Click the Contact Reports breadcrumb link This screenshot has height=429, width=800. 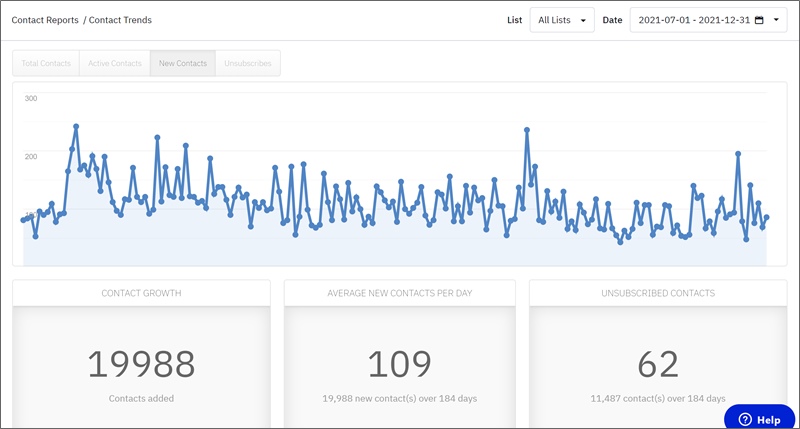pyautogui.click(x=45, y=20)
